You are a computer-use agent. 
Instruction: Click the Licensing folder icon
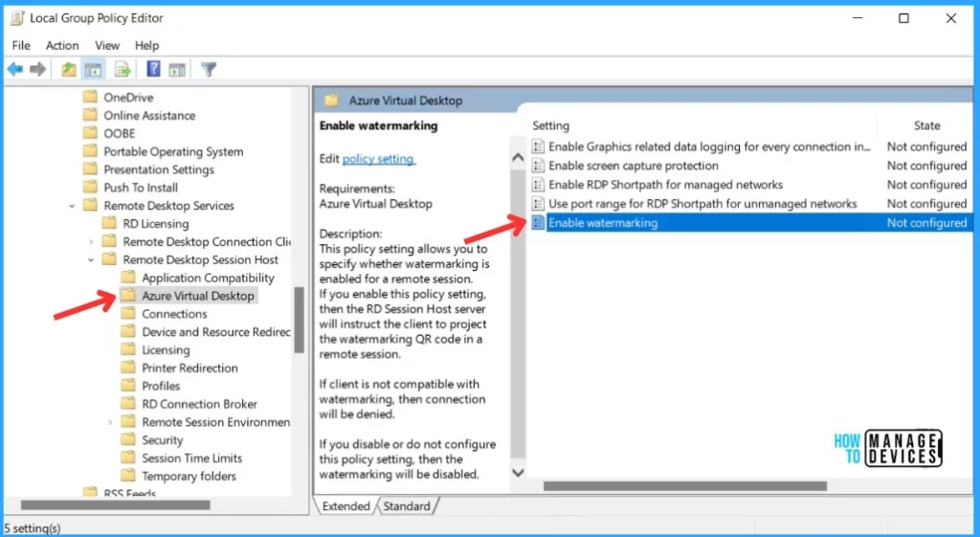pyautogui.click(x=128, y=349)
